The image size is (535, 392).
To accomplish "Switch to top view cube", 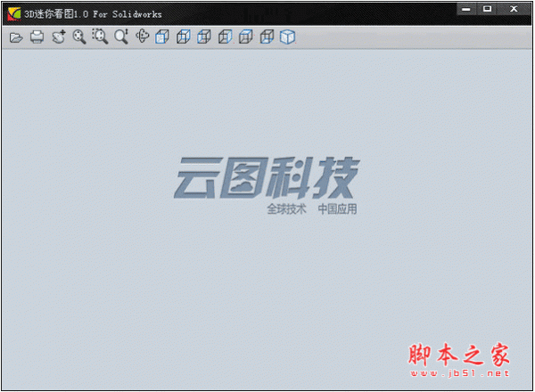I will [246, 37].
